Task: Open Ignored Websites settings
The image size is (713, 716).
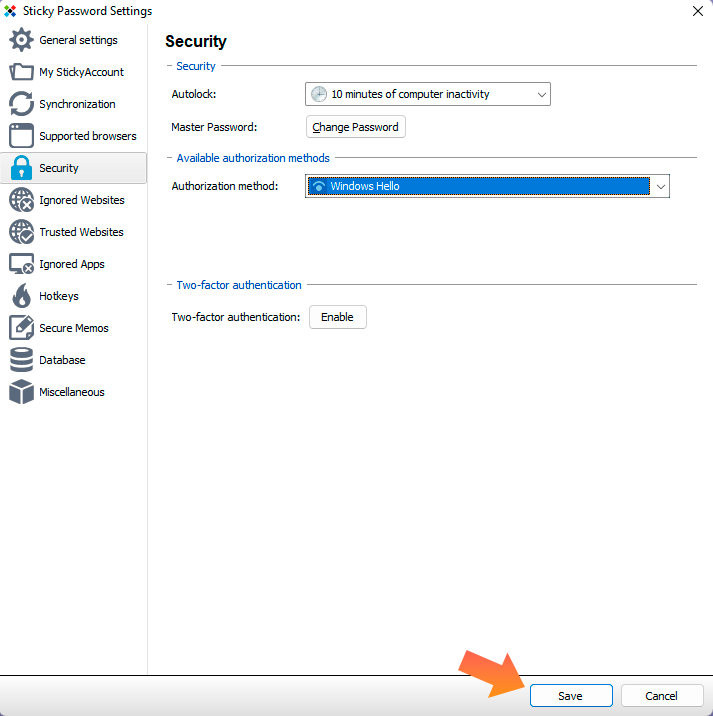Action: pyautogui.click(x=82, y=200)
